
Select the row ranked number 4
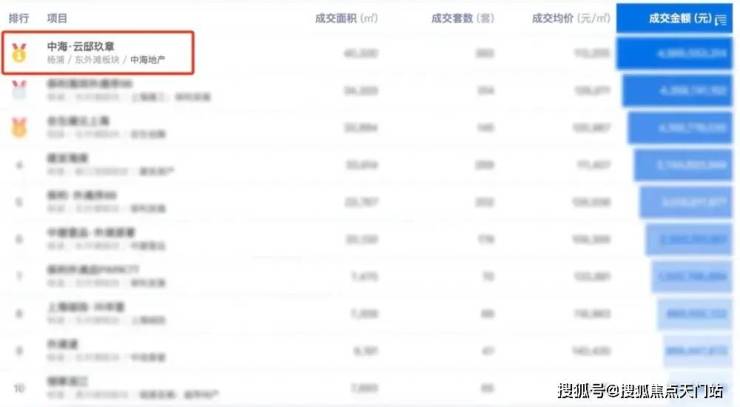tap(366, 165)
